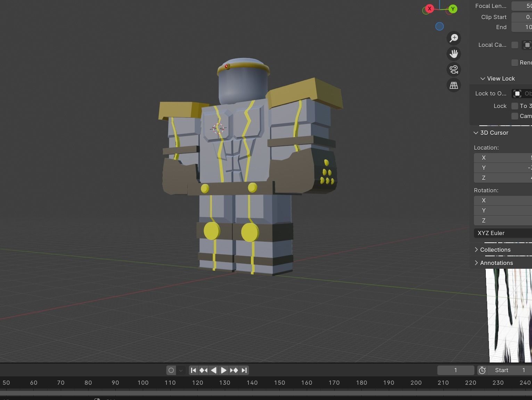Click the Lock to Object field icon
532x400 pixels.
[517, 93]
